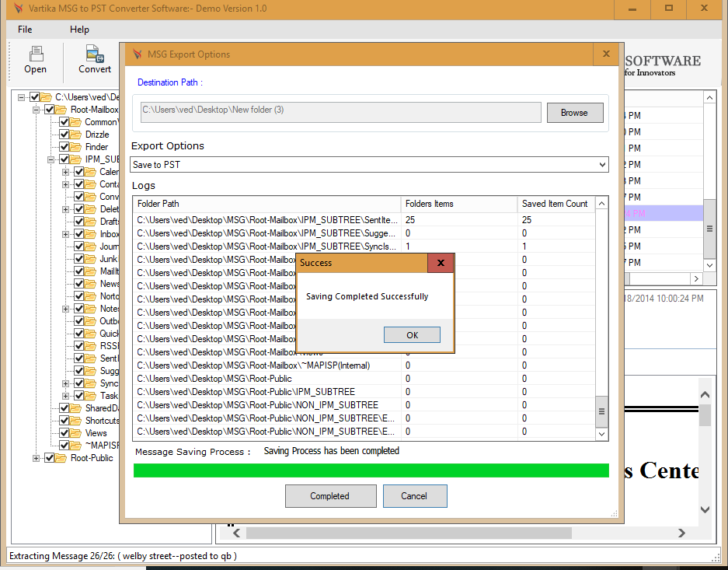Click the Inbox folder icon in tree

tap(91, 234)
